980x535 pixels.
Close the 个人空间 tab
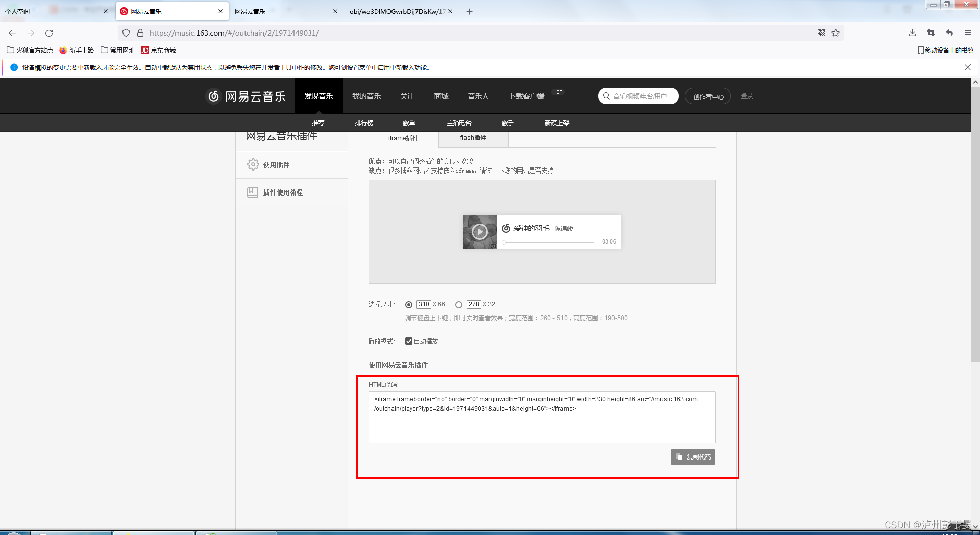(106, 11)
